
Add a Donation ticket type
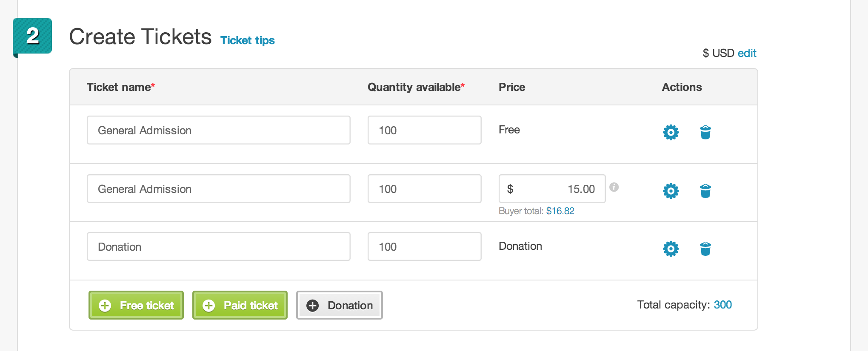[x=340, y=305]
